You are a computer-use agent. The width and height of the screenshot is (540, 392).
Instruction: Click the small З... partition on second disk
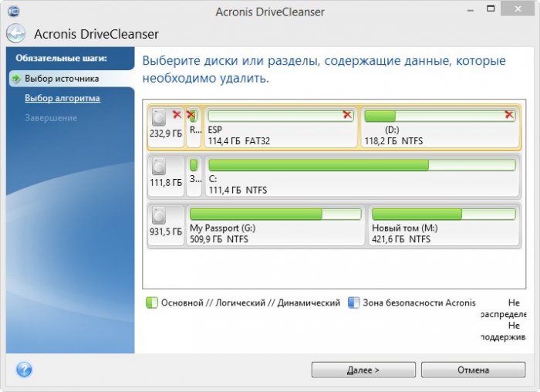coord(194,177)
